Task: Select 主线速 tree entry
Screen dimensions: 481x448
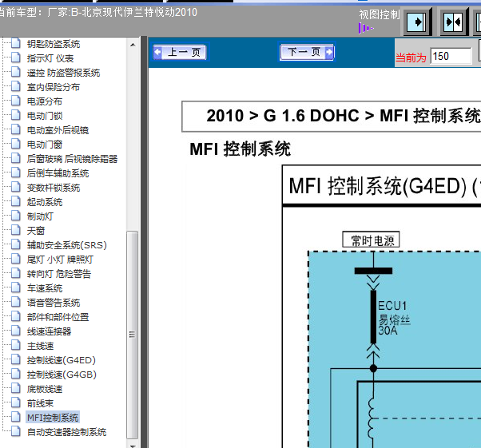Action: pyautogui.click(x=40, y=346)
